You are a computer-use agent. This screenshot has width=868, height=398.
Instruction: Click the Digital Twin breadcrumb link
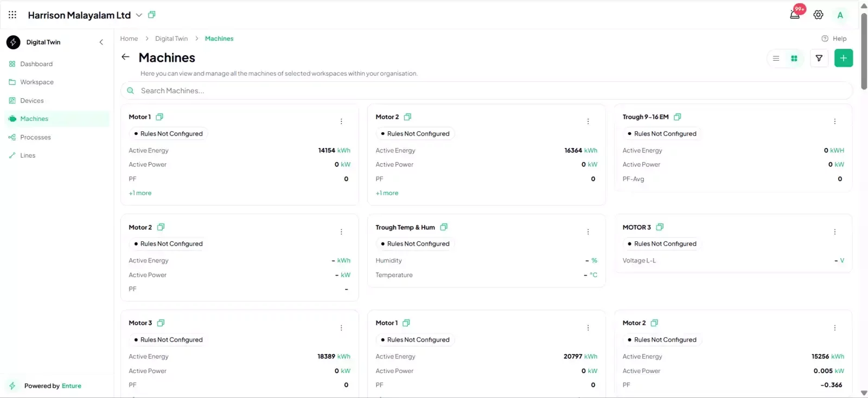171,38
